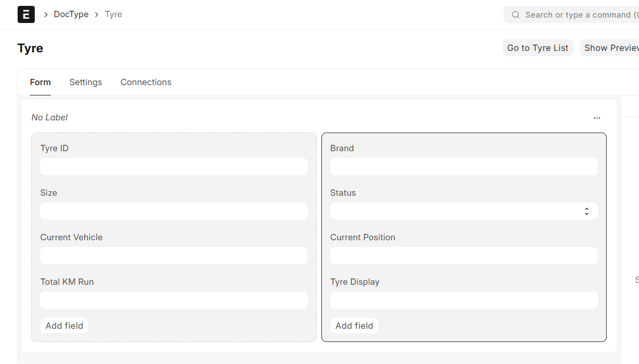The height and width of the screenshot is (364, 639).
Task: Select the Total KM Run field
Action: click(x=174, y=300)
